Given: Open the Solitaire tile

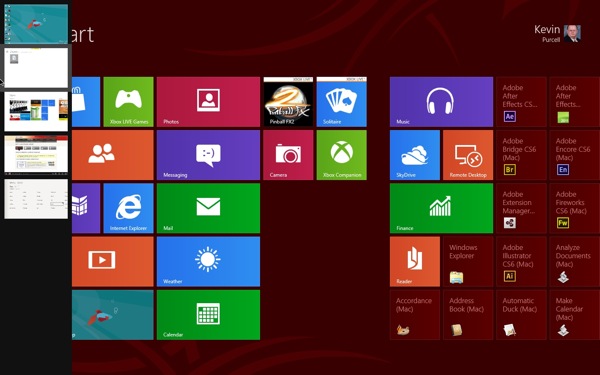Looking at the screenshot, I should (341, 102).
